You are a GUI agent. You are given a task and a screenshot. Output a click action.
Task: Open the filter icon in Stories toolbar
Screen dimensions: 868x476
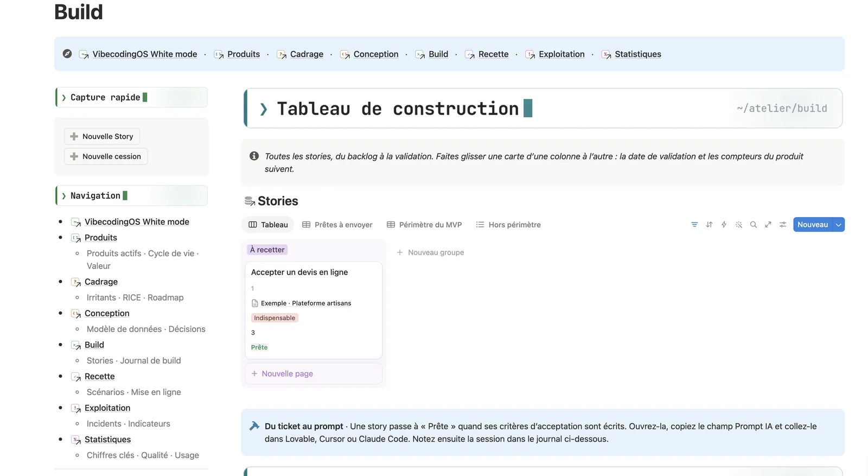pos(694,225)
